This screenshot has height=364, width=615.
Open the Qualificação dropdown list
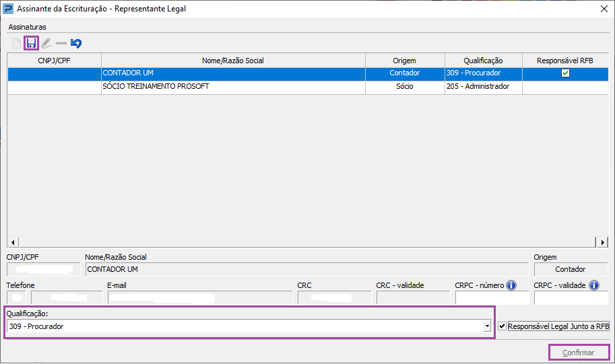[487, 326]
